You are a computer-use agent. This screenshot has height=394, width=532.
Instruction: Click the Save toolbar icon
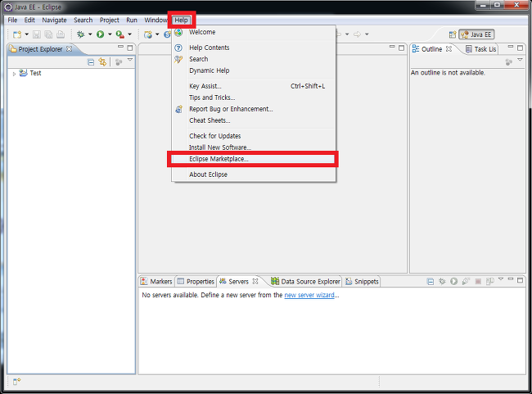[x=37, y=34]
